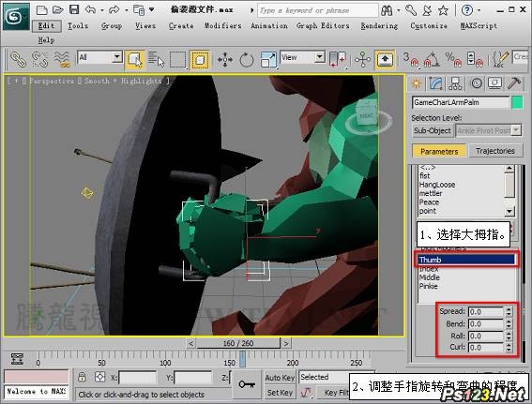Select the Select and Move tool
This screenshot has height=404, width=532.
click(225, 60)
